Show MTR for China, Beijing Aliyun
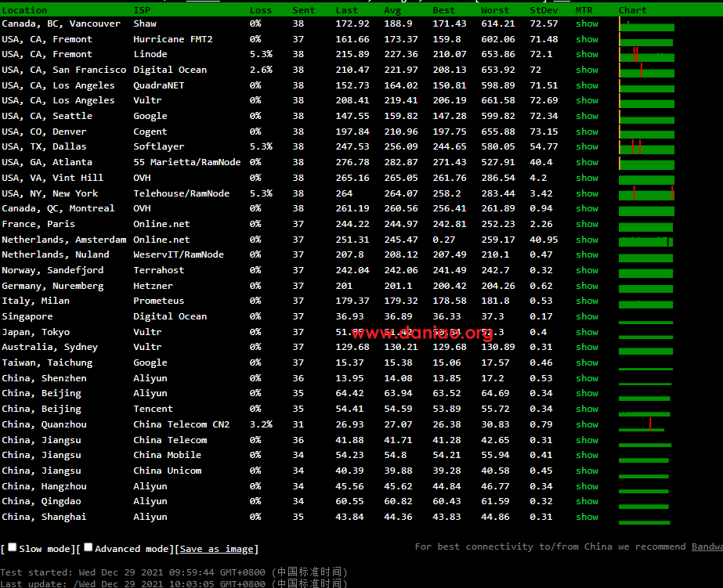Viewport: 723px width, 588px height. pyautogui.click(x=587, y=392)
